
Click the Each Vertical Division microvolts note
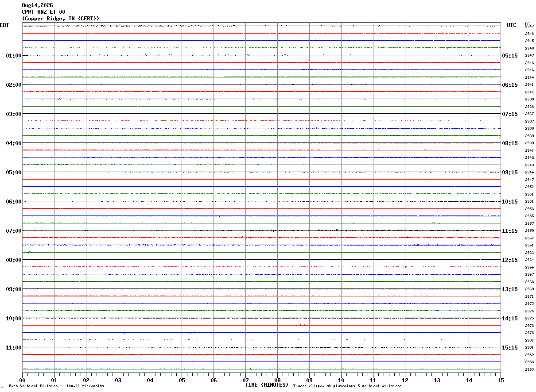pyautogui.click(x=56, y=386)
